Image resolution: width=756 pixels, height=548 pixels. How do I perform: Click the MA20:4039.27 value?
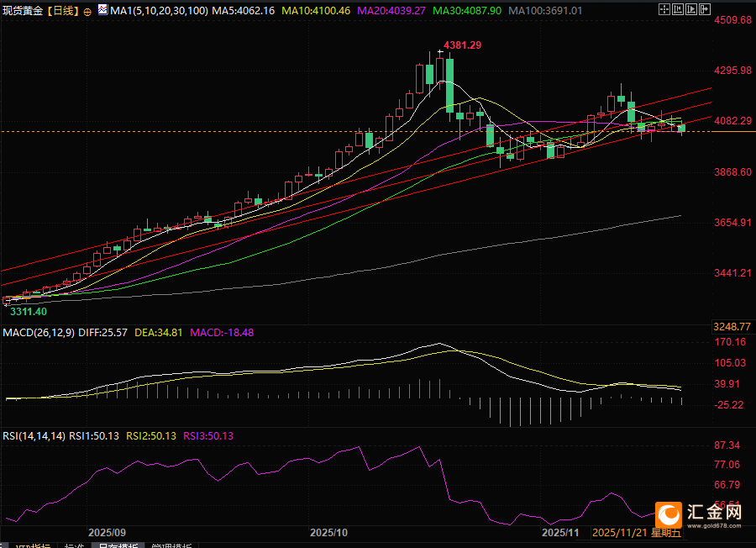(x=391, y=11)
